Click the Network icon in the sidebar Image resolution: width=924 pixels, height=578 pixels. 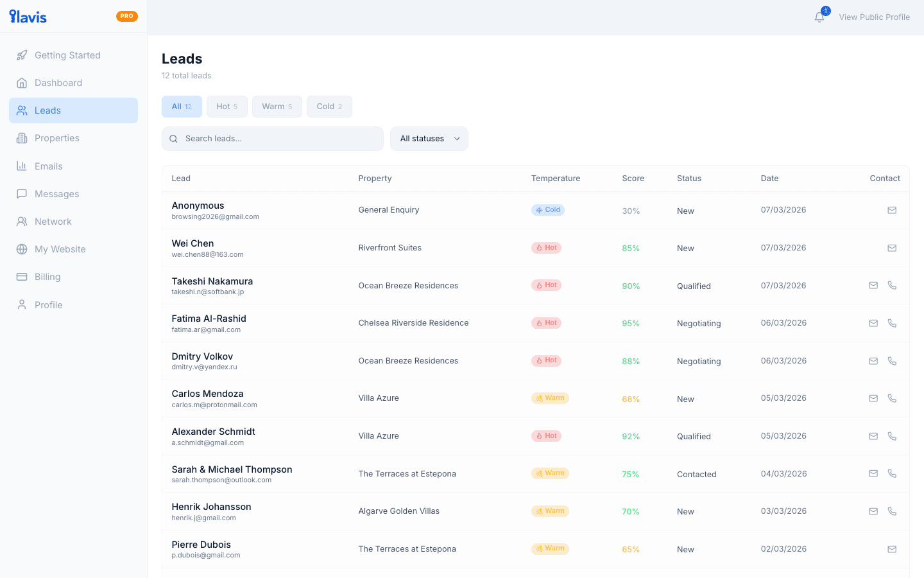(x=21, y=221)
